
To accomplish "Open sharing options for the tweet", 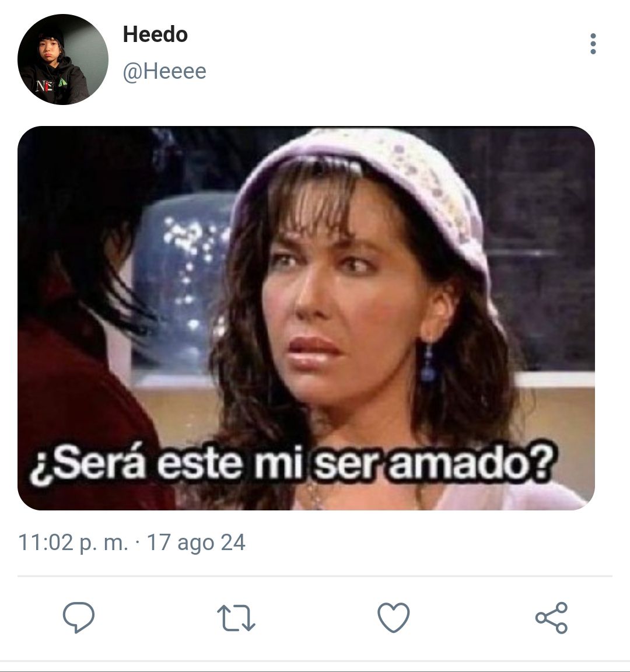I will click(552, 618).
